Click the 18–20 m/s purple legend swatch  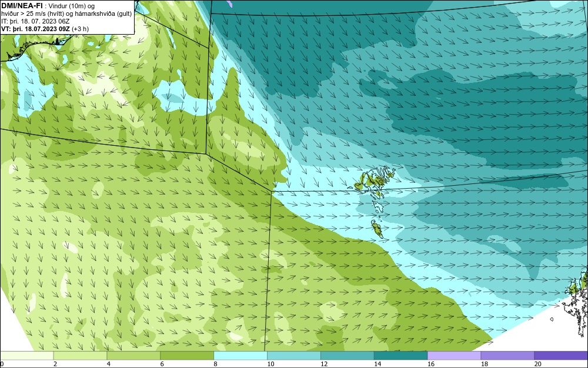[508, 356]
